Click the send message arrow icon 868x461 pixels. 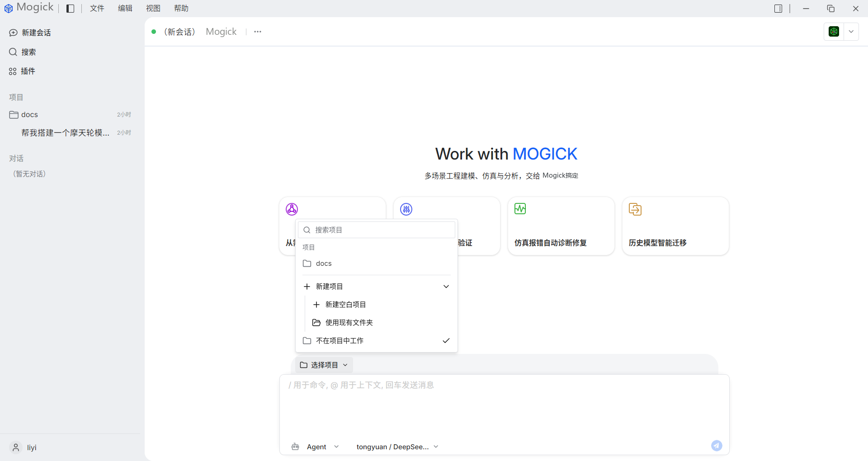coord(717,446)
